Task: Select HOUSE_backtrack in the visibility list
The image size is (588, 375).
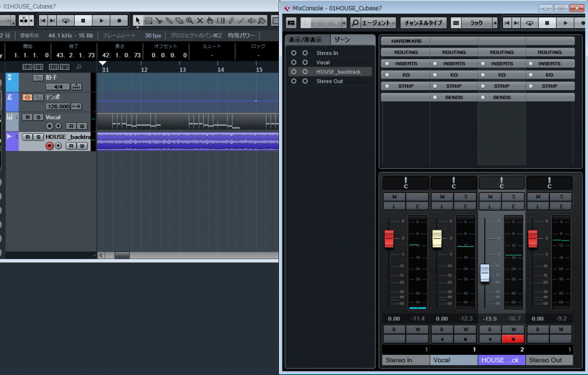Action: coord(330,72)
